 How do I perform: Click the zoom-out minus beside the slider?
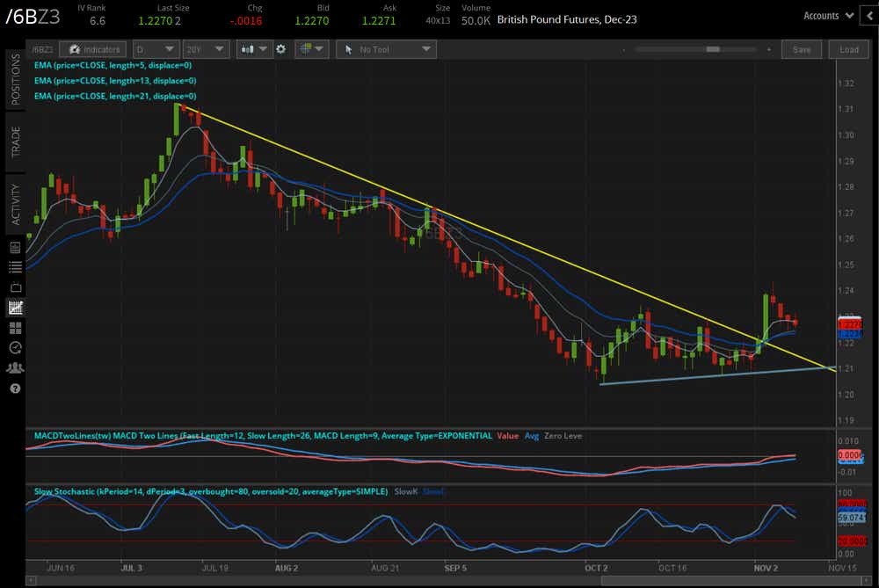click(x=624, y=49)
